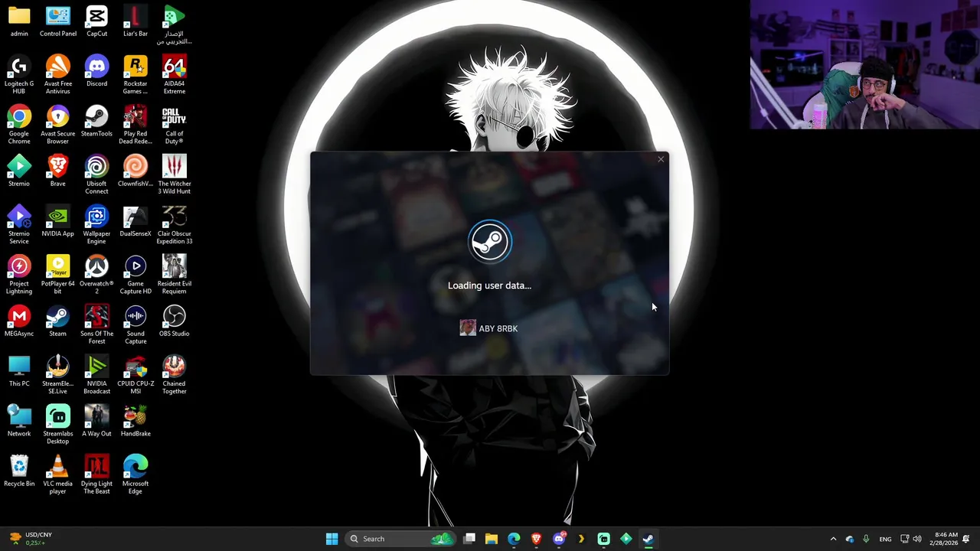Open the Network desktop icon
This screenshot has width=980, height=551.
(19, 421)
